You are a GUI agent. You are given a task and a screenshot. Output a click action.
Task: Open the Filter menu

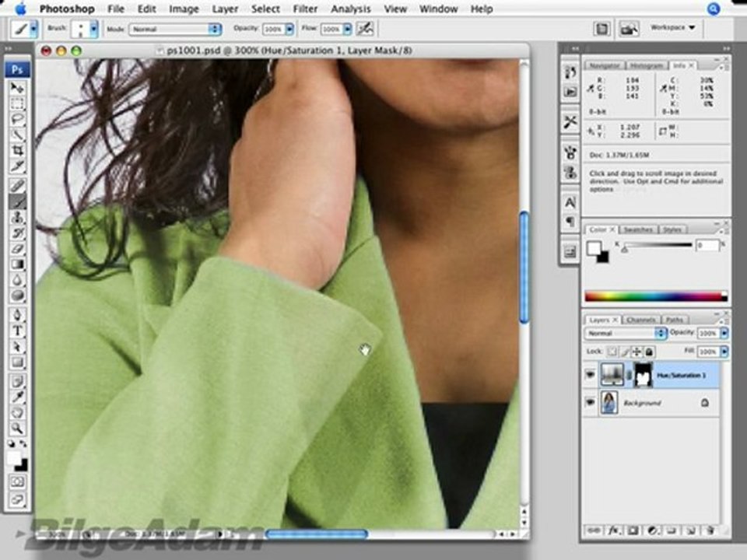coord(305,9)
